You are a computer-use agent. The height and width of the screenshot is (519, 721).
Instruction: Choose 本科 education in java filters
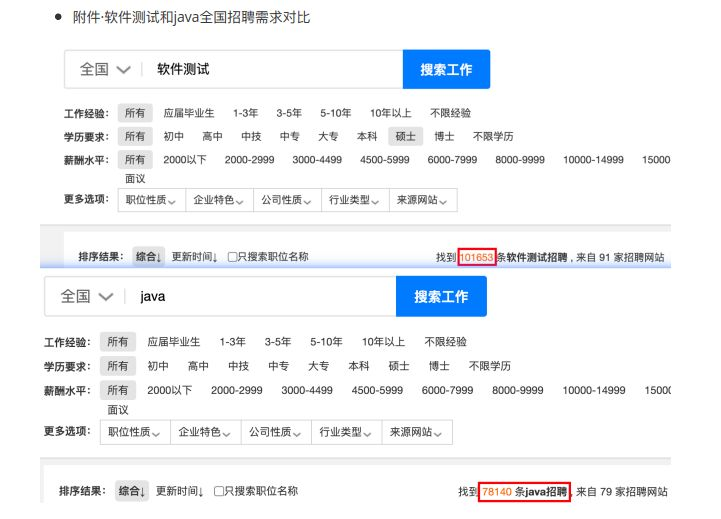(x=359, y=366)
